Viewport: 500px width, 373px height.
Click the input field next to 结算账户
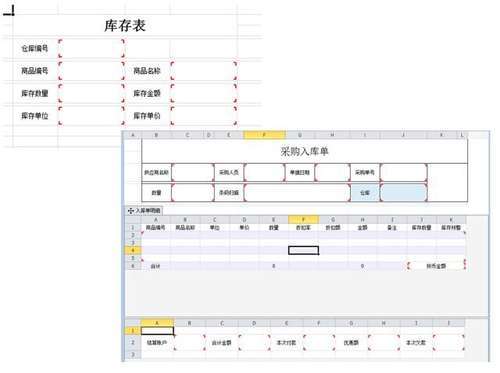(190, 343)
